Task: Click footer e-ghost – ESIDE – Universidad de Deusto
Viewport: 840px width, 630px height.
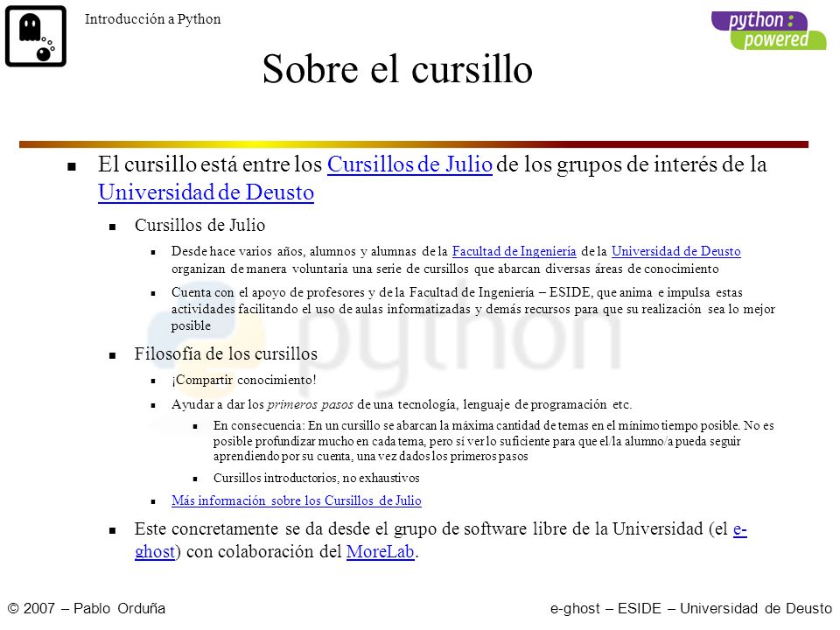Action: 690,609
